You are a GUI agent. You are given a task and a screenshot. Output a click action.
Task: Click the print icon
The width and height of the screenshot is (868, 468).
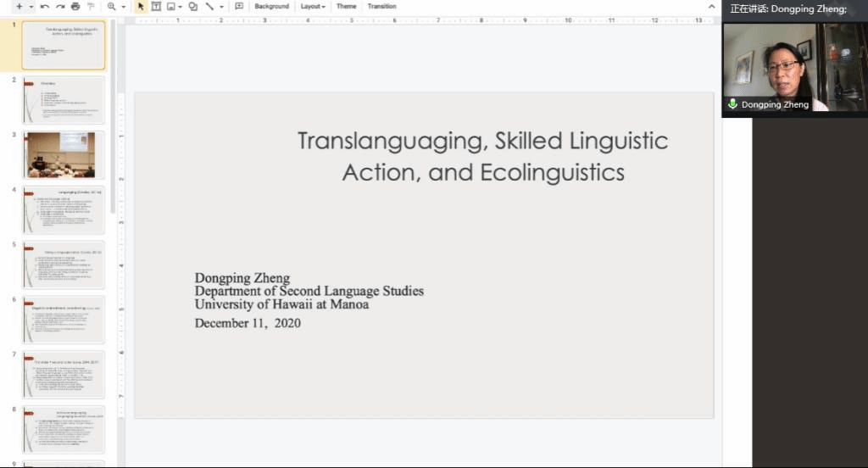pyautogui.click(x=75, y=6)
